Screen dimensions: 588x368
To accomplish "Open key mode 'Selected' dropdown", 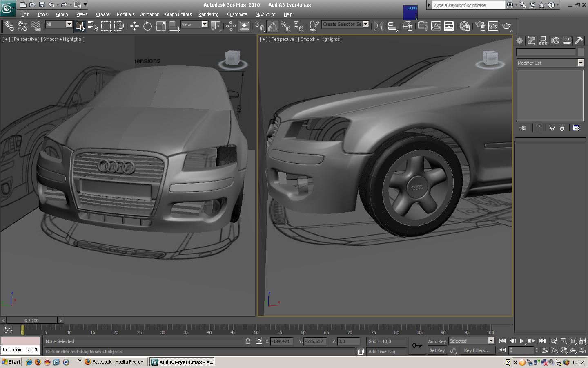I will 491,341.
